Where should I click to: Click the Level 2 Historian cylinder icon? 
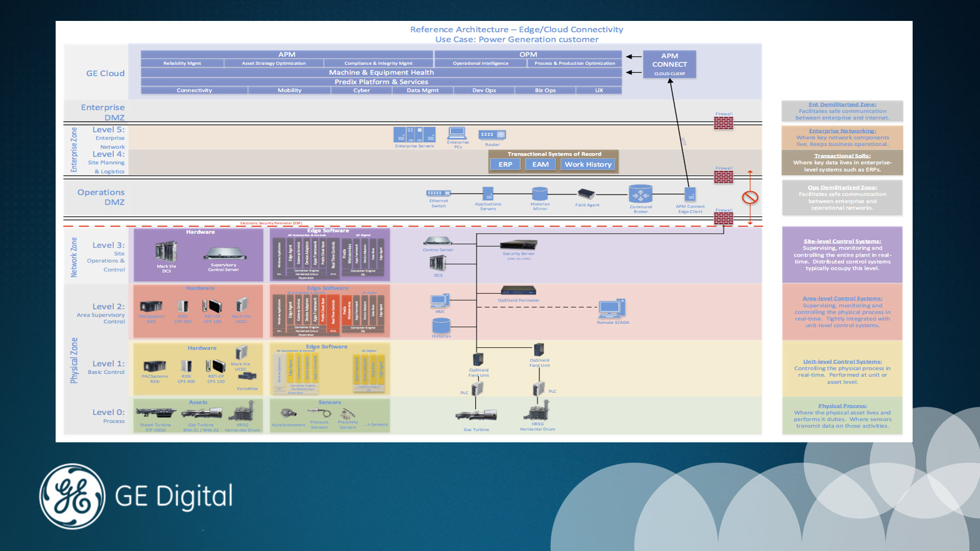[441, 325]
